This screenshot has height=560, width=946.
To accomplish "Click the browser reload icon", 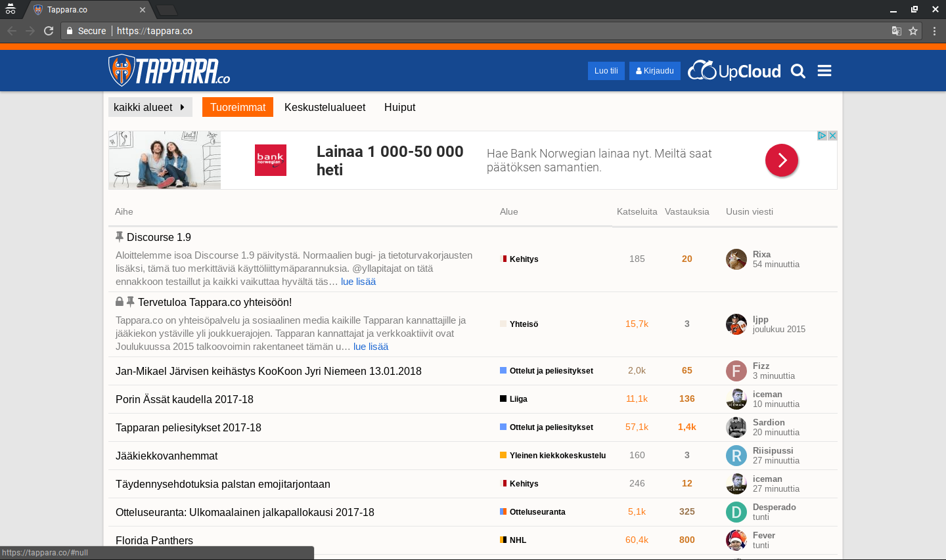I will click(x=49, y=31).
